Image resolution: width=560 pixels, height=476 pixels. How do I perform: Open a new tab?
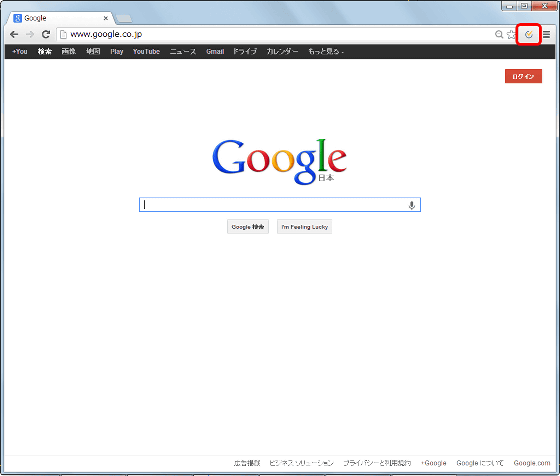point(124,18)
